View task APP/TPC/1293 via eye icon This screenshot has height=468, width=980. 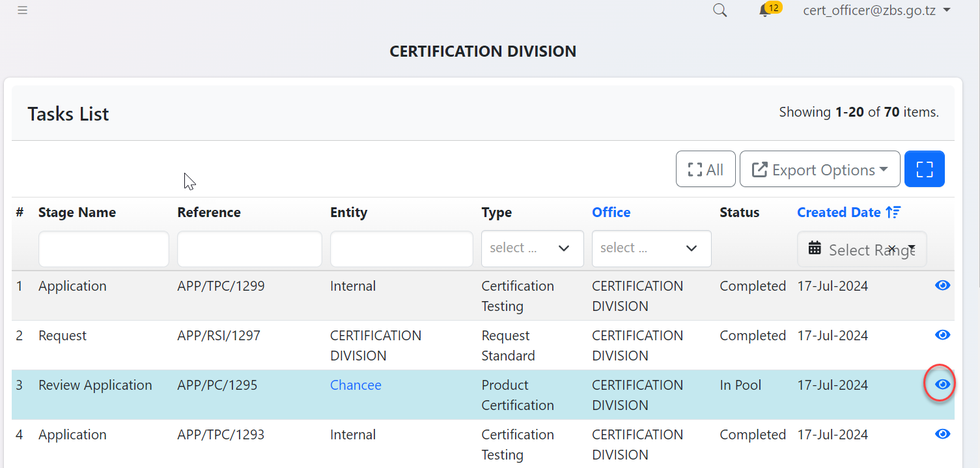tap(942, 434)
